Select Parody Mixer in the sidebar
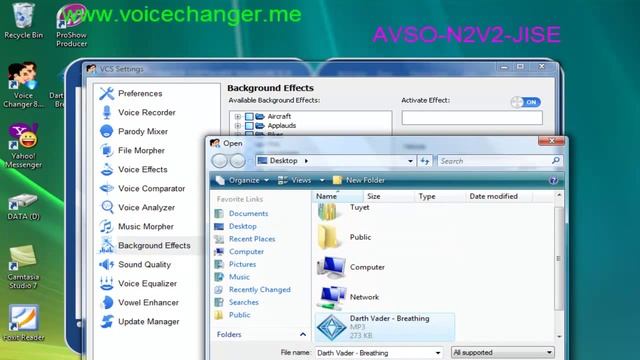This screenshot has height=360, width=640. [133, 131]
